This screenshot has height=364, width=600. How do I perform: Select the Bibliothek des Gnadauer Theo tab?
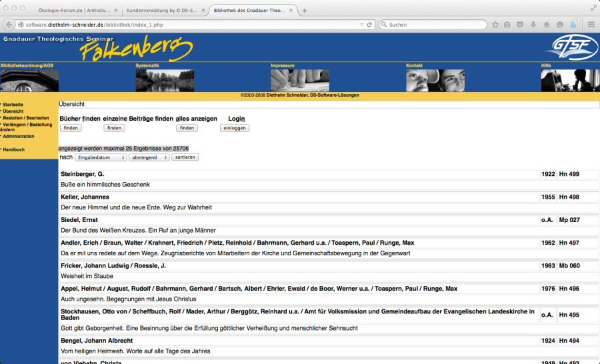coord(249,11)
